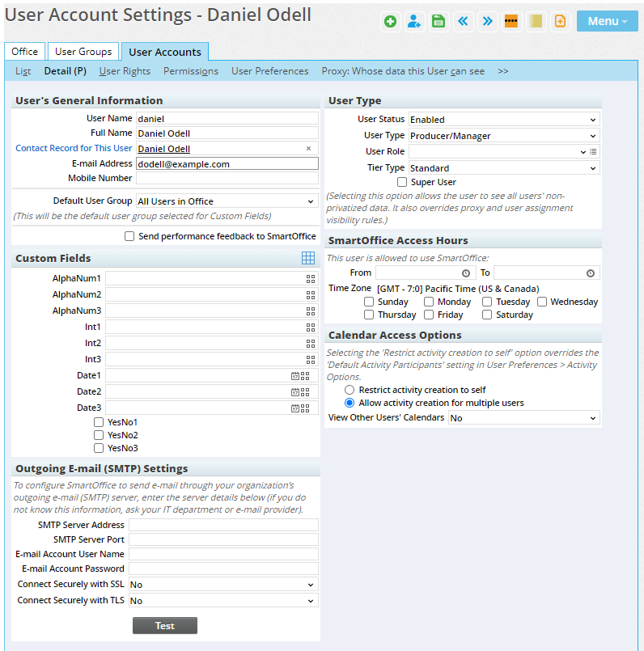
Task: Tick the Monday access hours checkbox
Action: point(429,302)
